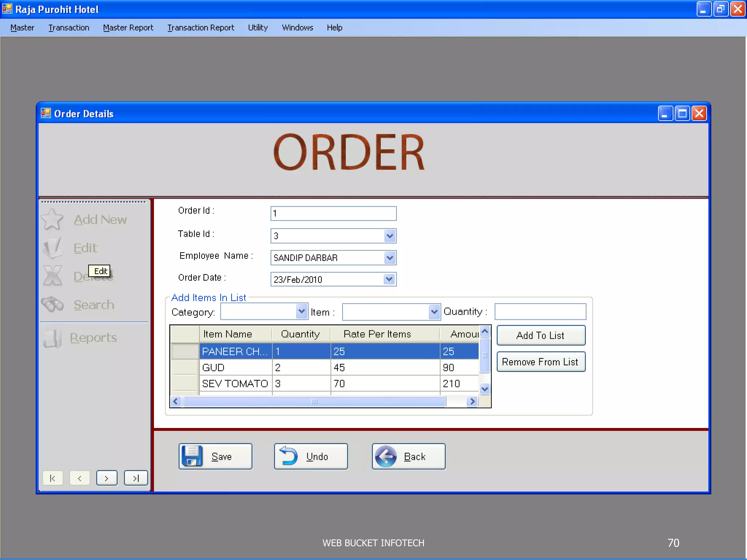The height and width of the screenshot is (560, 747).
Task: Click the Search link label
Action: tap(94, 305)
